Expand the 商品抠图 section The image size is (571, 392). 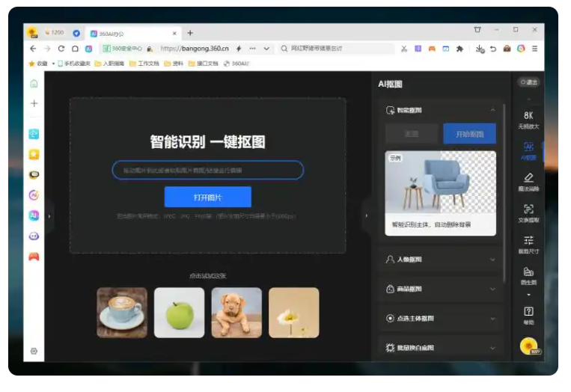click(x=441, y=289)
